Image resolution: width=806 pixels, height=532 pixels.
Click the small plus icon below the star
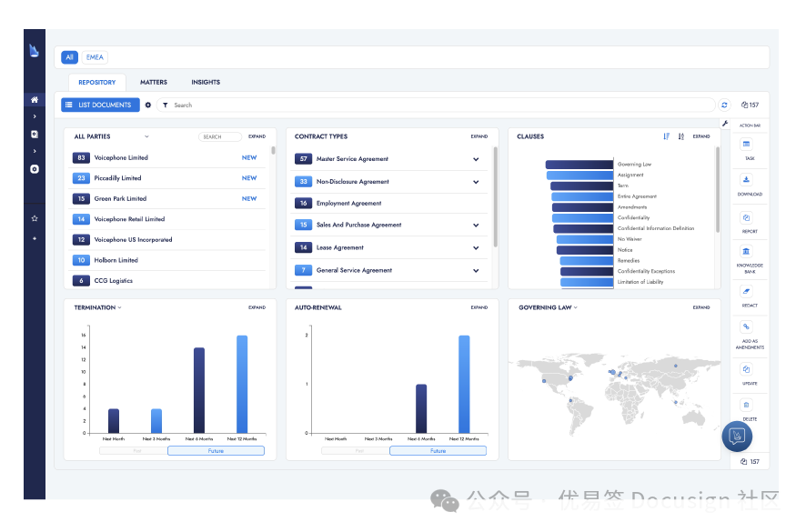pos(35,238)
